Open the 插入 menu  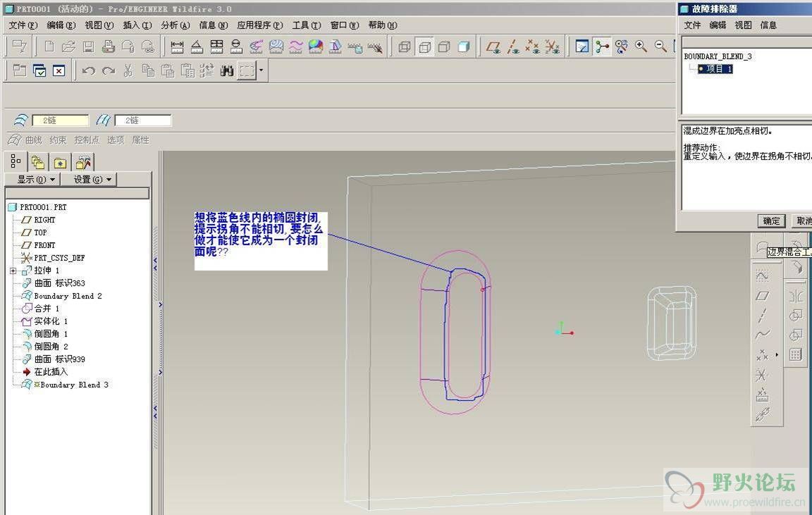[137, 25]
